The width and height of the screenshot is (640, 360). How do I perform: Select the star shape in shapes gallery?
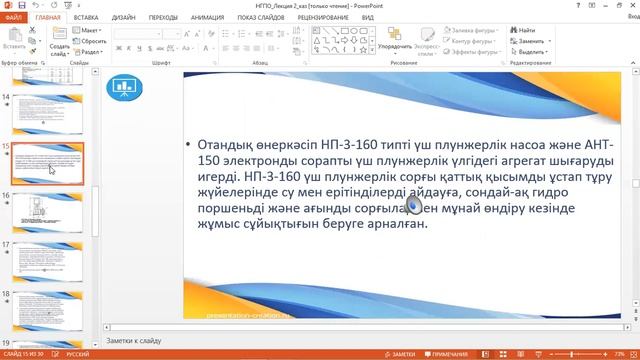click(x=363, y=49)
